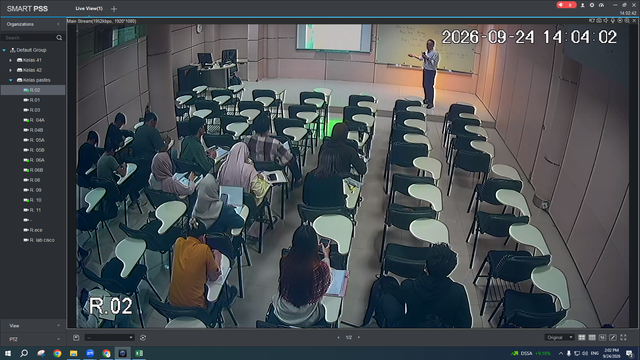Open the red alarm notification indicator
Screen dimensions: 640x360
click(566, 5)
